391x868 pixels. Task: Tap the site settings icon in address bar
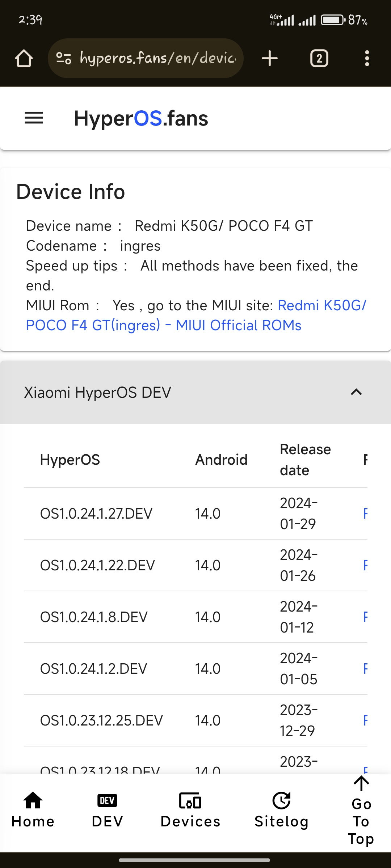(x=64, y=58)
